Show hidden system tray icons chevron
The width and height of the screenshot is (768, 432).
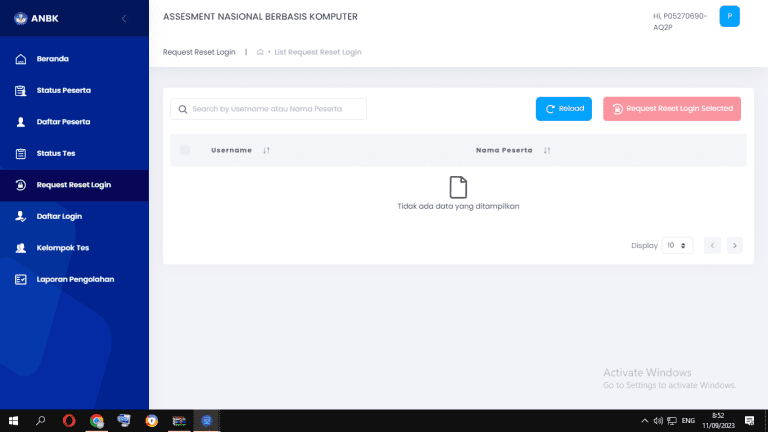tap(644, 421)
